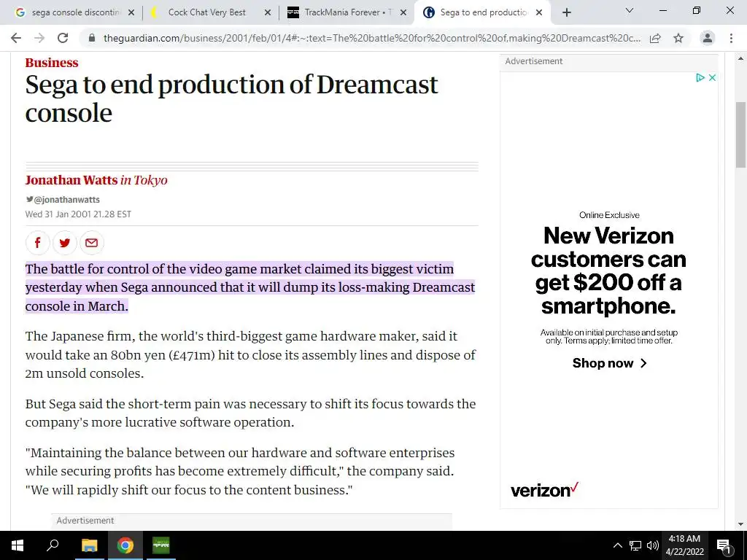The width and height of the screenshot is (747, 560).
Task: Close the Cock Chat Very Best tab
Action: coord(267,12)
